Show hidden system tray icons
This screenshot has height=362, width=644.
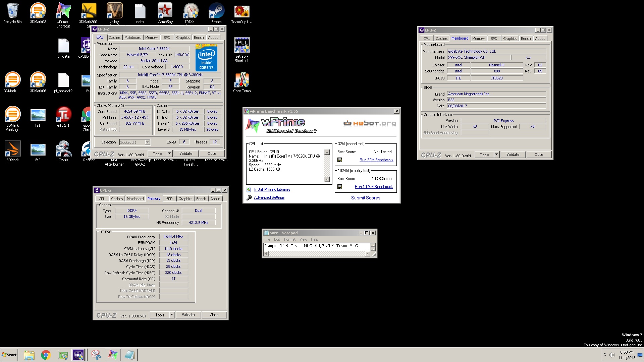[605, 355]
